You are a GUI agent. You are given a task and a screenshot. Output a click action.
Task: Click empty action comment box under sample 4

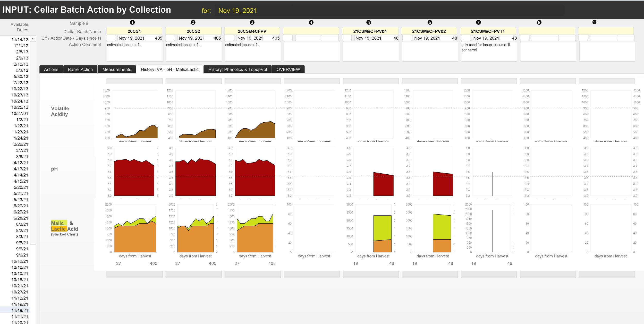312,52
